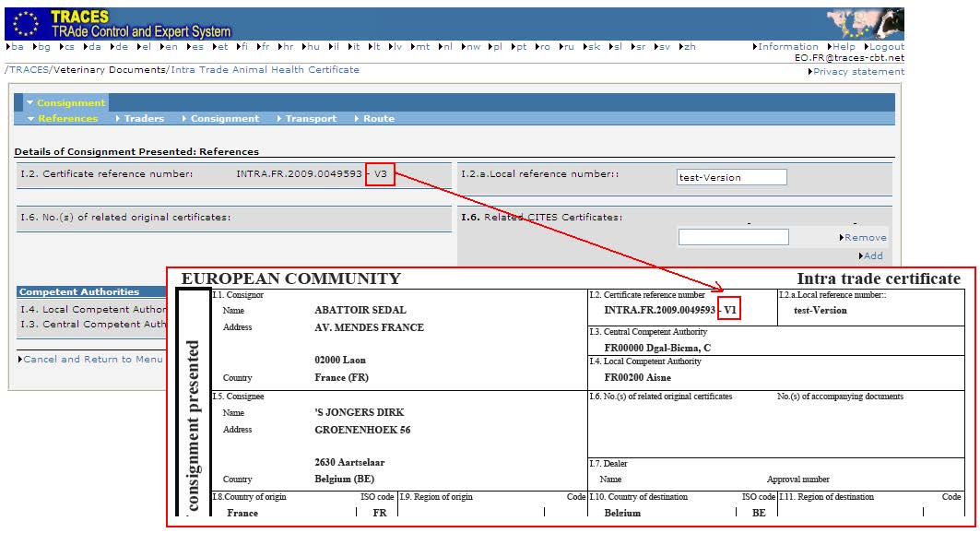980x533 pixels.
Task: Go to TRACES breadcrumb root
Action: pyautogui.click(x=29, y=70)
